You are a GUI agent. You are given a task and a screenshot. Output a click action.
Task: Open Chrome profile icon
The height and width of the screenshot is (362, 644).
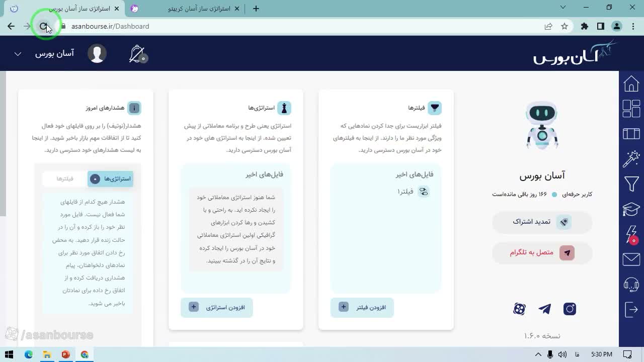pos(617,26)
